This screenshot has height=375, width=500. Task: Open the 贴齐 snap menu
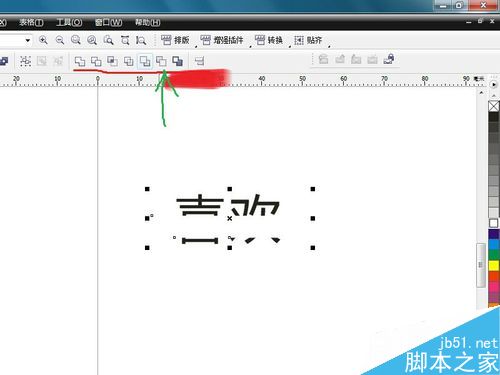coord(308,40)
